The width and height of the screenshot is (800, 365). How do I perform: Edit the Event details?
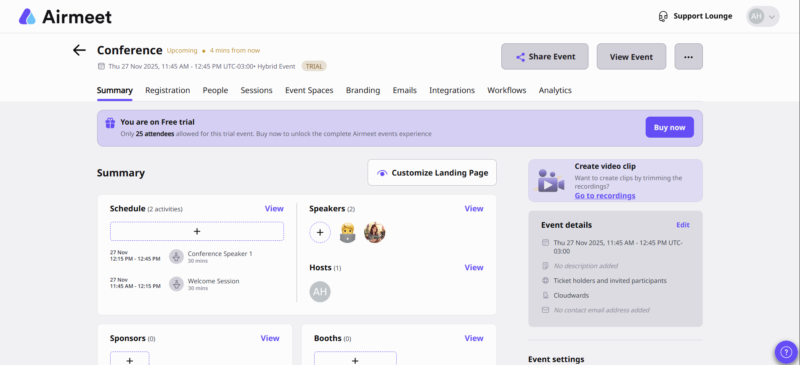point(683,225)
